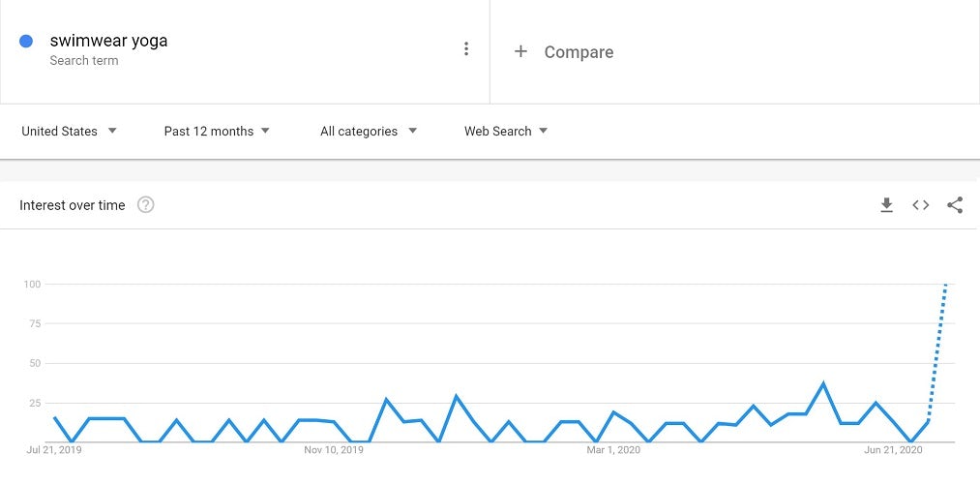Download the Interest over time data

pos(886,205)
